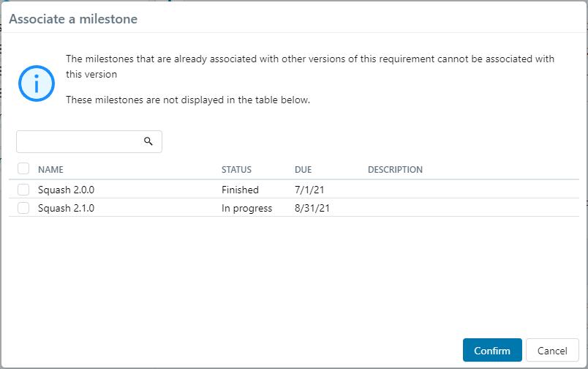588x369 pixels.
Task: Select the Squash 2.1.0 row name
Action: point(66,208)
